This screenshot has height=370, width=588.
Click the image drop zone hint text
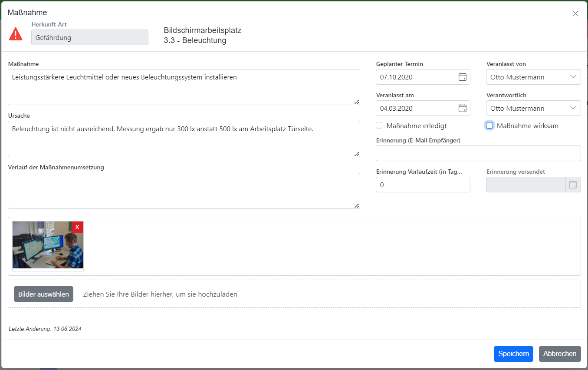click(x=160, y=294)
